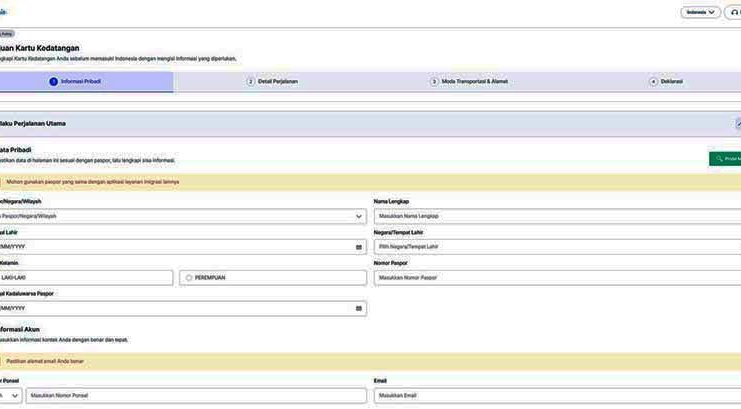The width and height of the screenshot is (741, 409).
Task: Switch to the Informasi Pribadi step tab
Action: pos(80,82)
